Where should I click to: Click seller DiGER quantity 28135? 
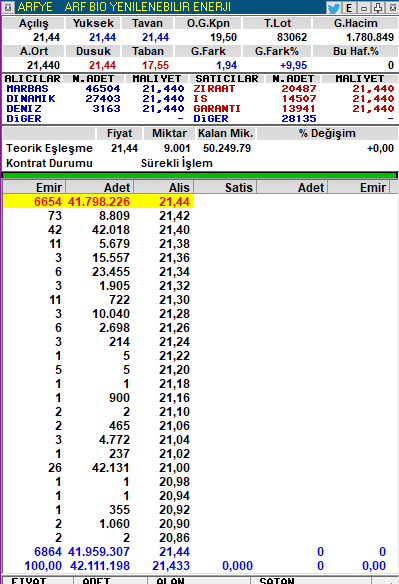tap(299, 119)
